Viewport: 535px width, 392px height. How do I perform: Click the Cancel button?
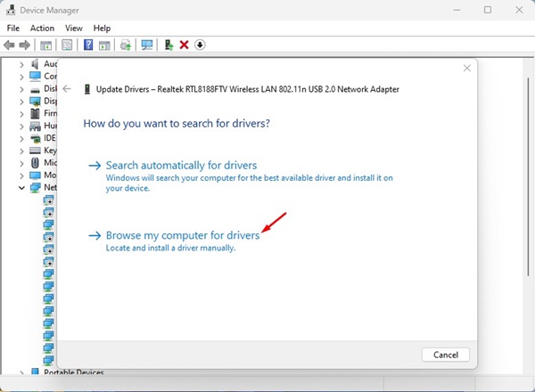[446, 355]
